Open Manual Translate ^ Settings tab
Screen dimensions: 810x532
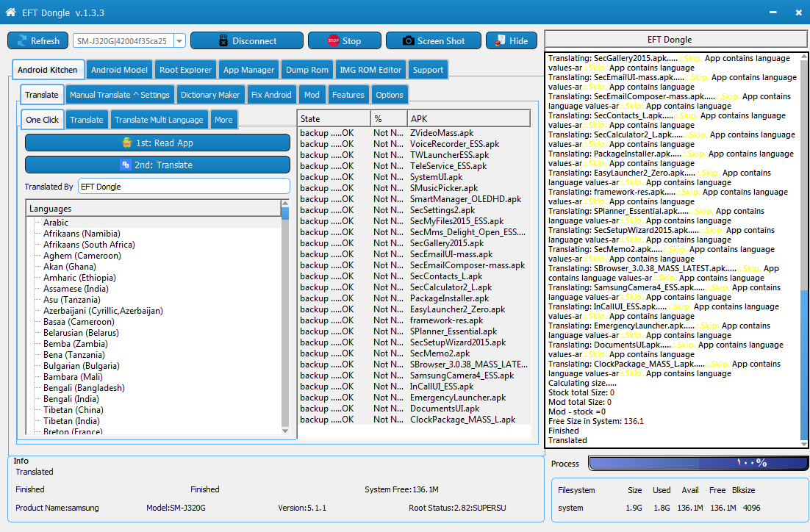(119, 95)
